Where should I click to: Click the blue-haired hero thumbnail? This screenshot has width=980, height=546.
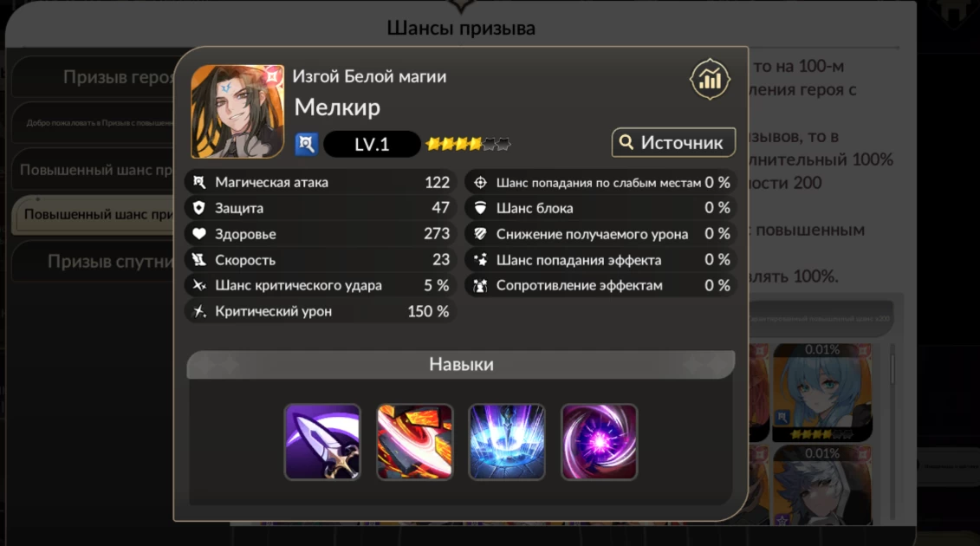pyautogui.click(x=822, y=393)
